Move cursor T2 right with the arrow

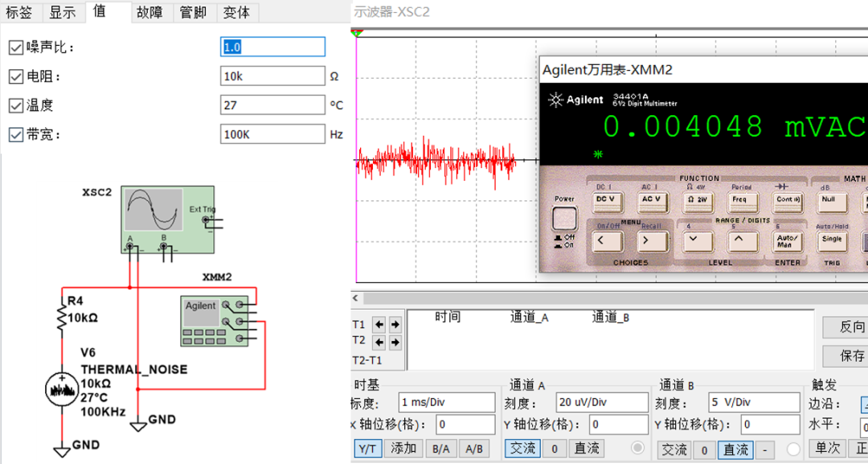point(395,343)
